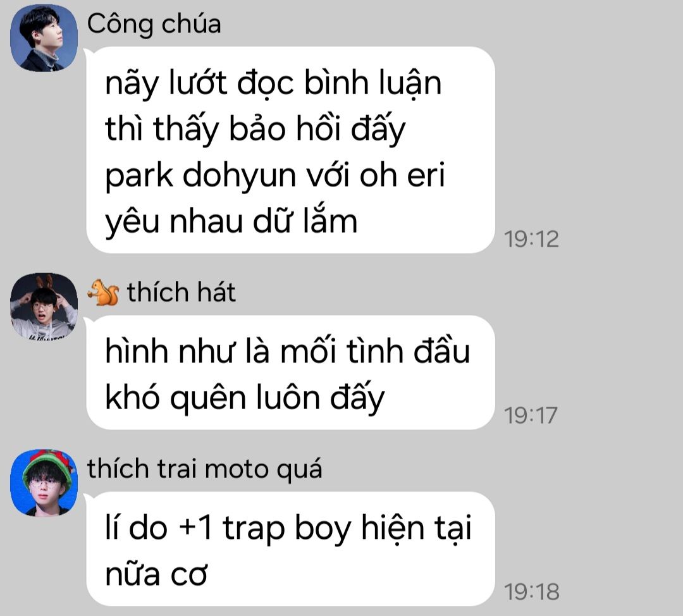Open the green hat avatar profile
Viewport: 683px width, 616px height.
[44, 483]
